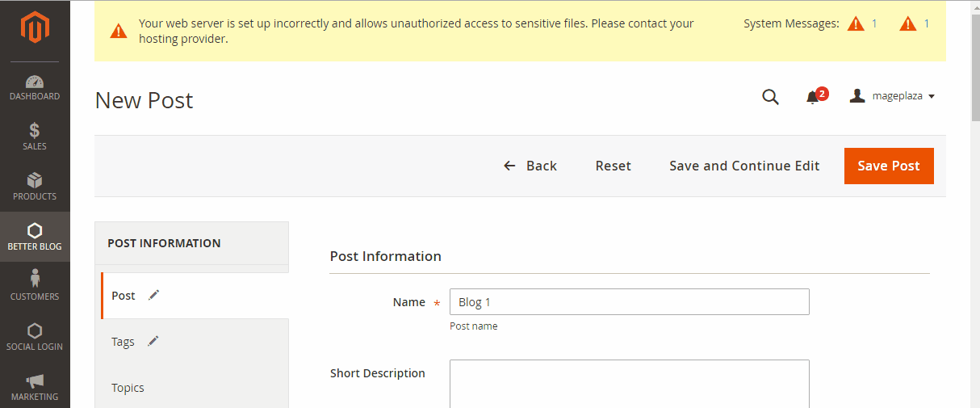
Task: Click the warning icon in yellow banner
Action: point(119,32)
